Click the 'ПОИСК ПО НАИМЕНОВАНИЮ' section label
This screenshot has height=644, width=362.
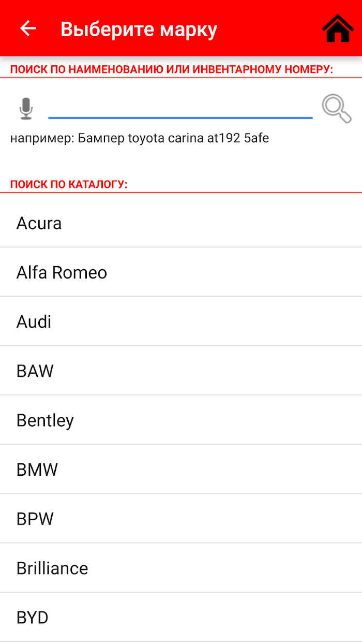[x=172, y=69]
